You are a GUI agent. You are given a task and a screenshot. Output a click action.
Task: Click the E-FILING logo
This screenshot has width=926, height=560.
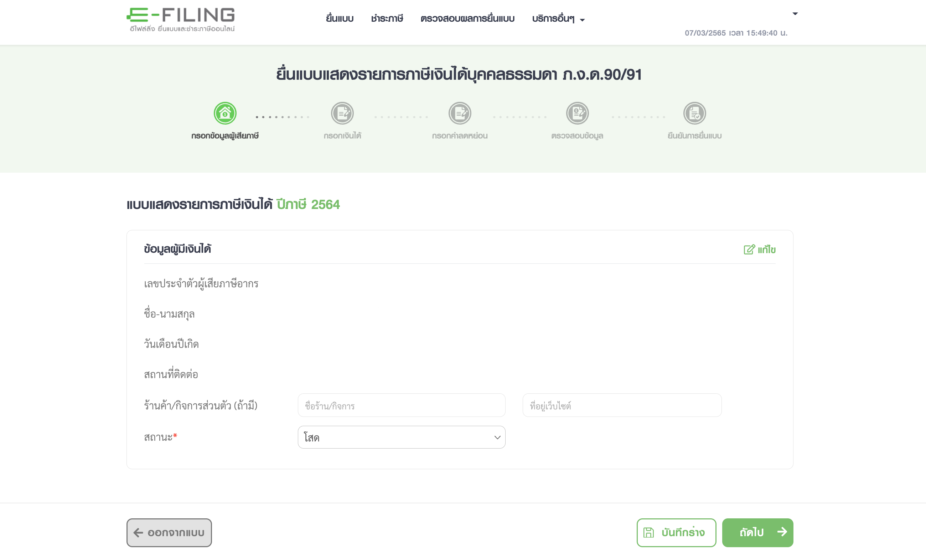tap(181, 20)
